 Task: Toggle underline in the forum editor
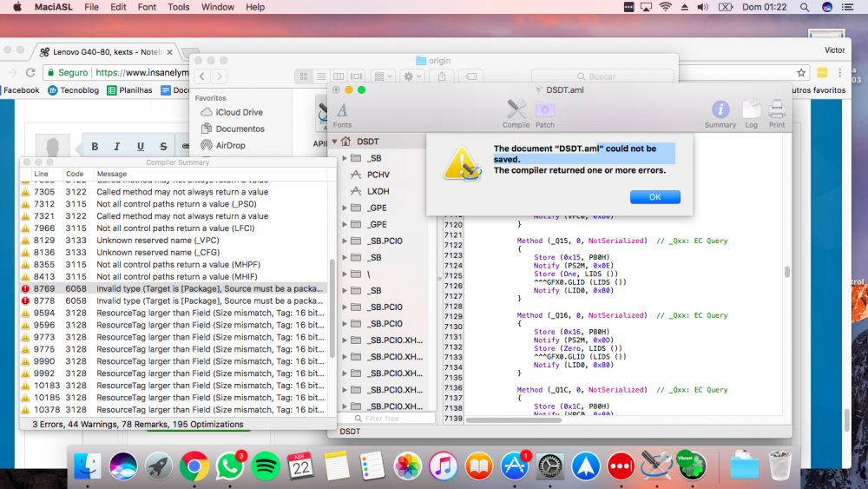(x=140, y=146)
